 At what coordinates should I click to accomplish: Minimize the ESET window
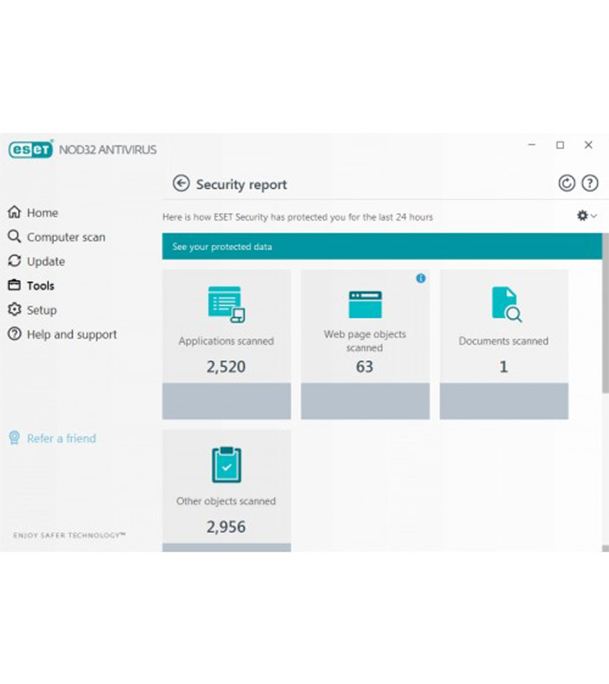click(x=532, y=145)
